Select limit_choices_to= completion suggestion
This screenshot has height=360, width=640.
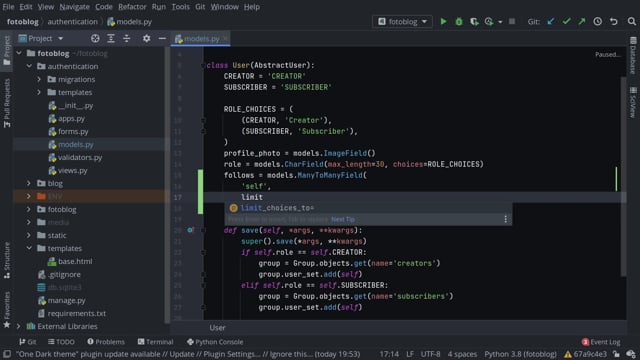(367, 208)
